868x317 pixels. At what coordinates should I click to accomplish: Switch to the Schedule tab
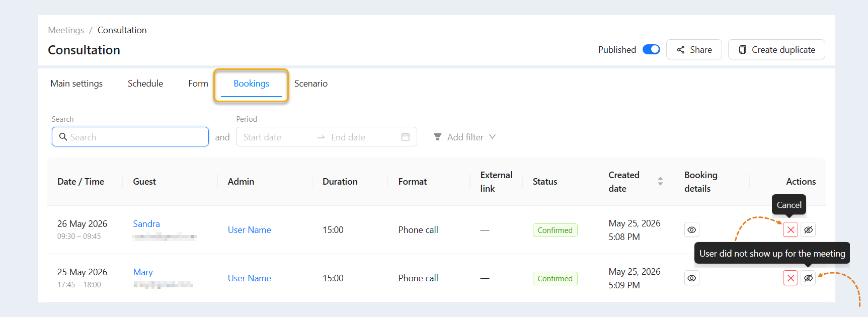(145, 84)
